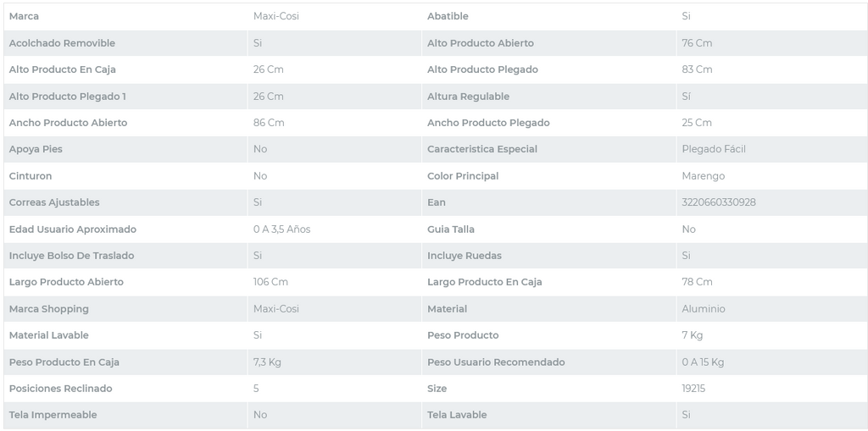Select the Ean number 3220660330928
Image resolution: width=868 pixels, height=431 pixels.
(x=718, y=202)
